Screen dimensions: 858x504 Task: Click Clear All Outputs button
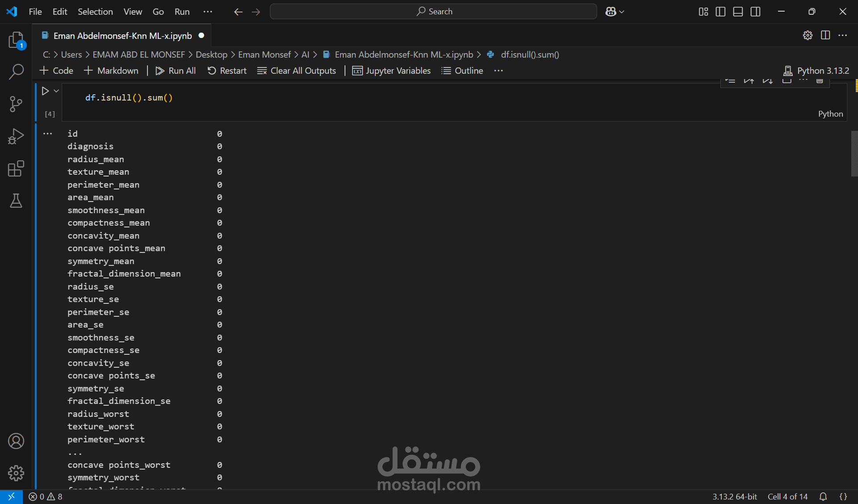click(297, 71)
